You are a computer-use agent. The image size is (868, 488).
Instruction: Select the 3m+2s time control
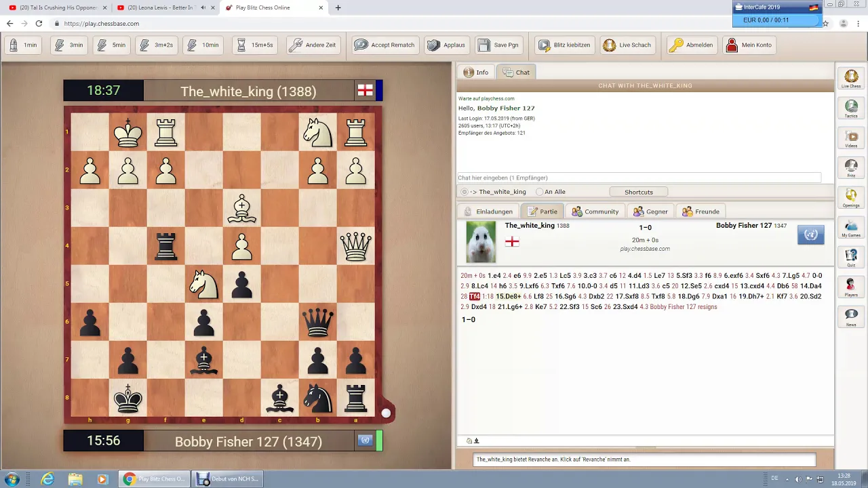(x=157, y=45)
